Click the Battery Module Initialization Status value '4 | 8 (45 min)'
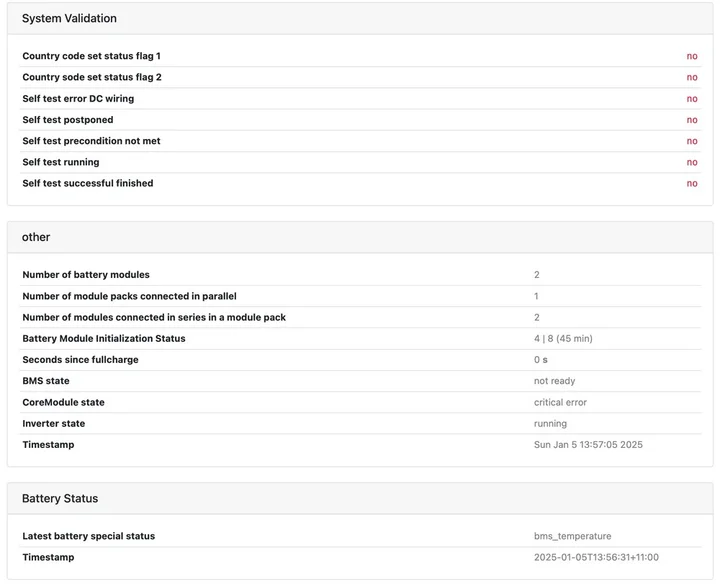The image size is (720, 586). 563,339
